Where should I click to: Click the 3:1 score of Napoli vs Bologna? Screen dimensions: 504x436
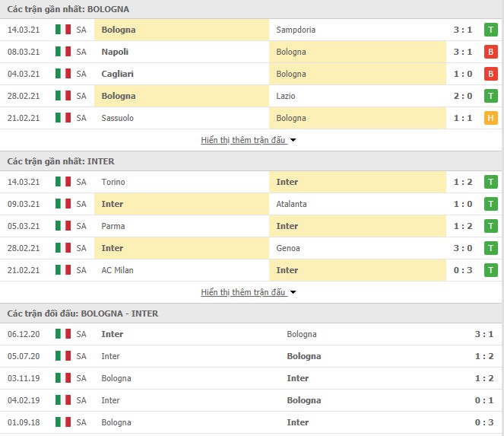(x=463, y=52)
